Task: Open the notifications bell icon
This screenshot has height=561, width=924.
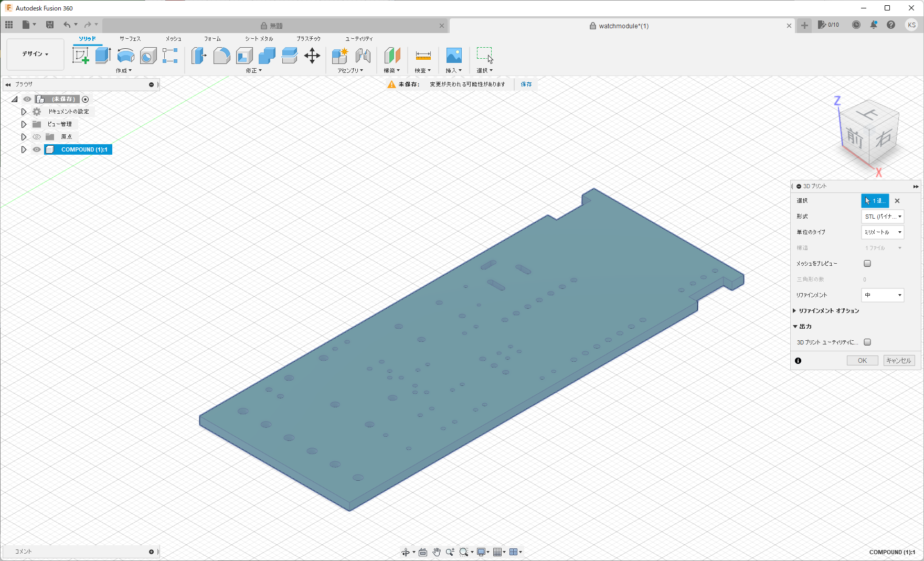Action: pos(874,25)
